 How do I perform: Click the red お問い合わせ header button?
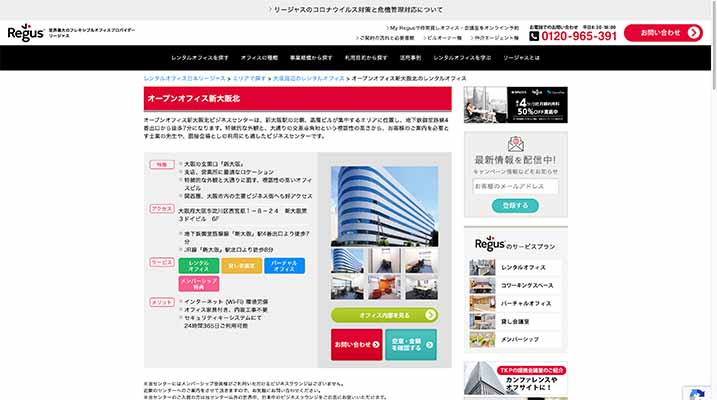pyautogui.click(x=663, y=33)
